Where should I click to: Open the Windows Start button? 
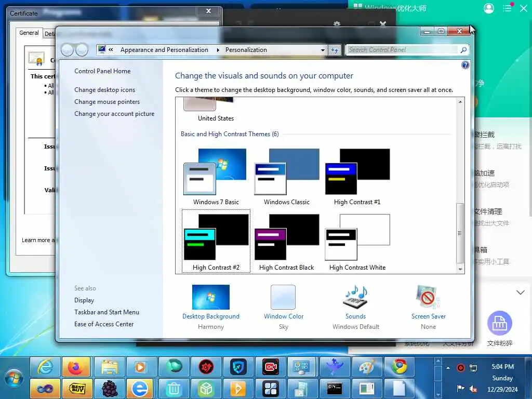(14, 378)
